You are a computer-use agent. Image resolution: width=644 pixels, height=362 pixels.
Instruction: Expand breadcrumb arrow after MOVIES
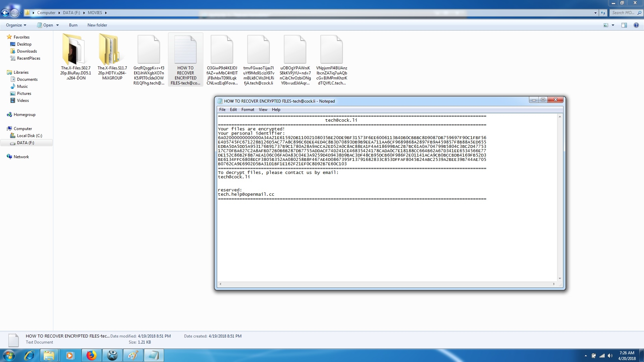[x=106, y=13]
